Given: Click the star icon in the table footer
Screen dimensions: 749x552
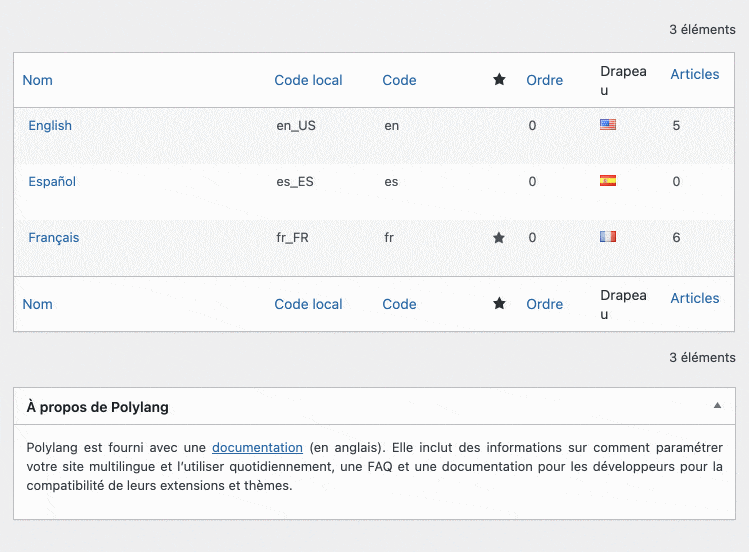Looking at the screenshot, I should (499, 304).
